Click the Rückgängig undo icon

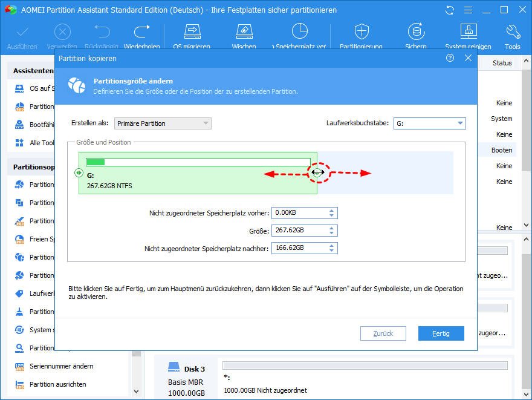pos(102,31)
